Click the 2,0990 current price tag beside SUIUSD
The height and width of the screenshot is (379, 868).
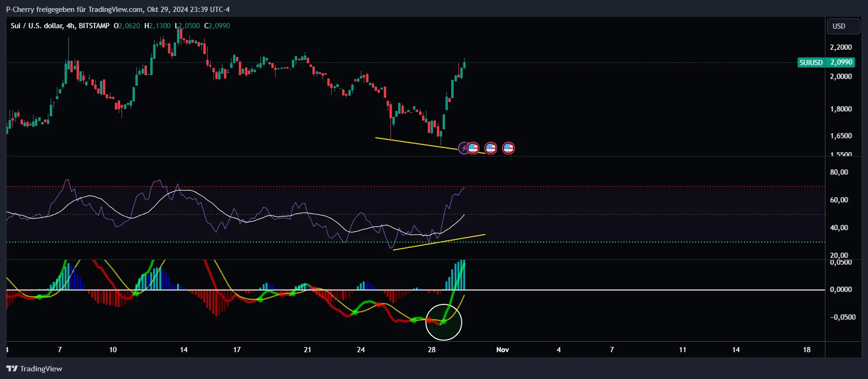(x=841, y=62)
